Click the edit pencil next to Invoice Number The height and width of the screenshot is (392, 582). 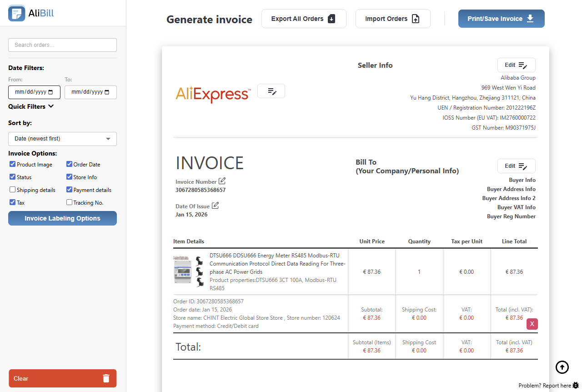pos(221,181)
